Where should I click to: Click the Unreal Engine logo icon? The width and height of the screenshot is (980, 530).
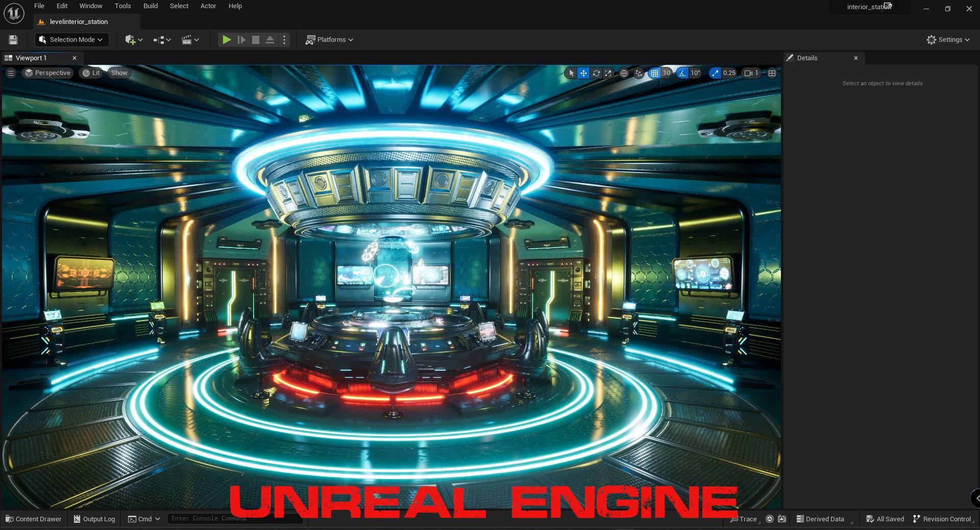(x=14, y=13)
